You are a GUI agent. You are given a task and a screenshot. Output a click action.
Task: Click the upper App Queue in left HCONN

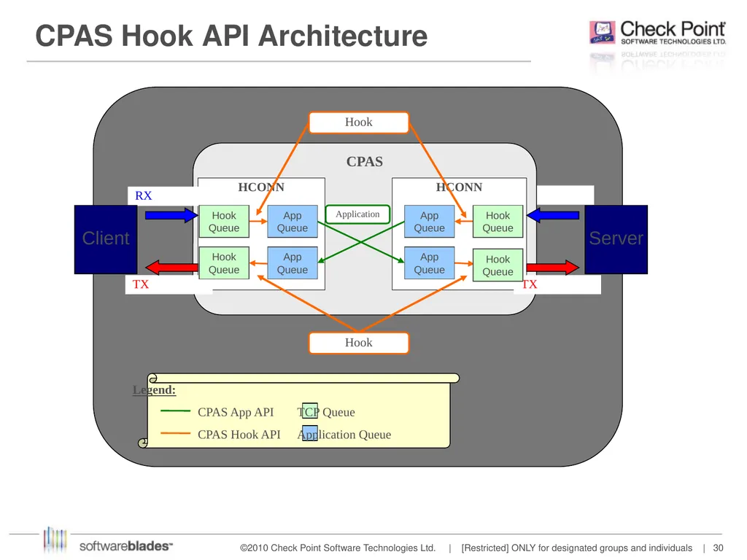(293, 222)
